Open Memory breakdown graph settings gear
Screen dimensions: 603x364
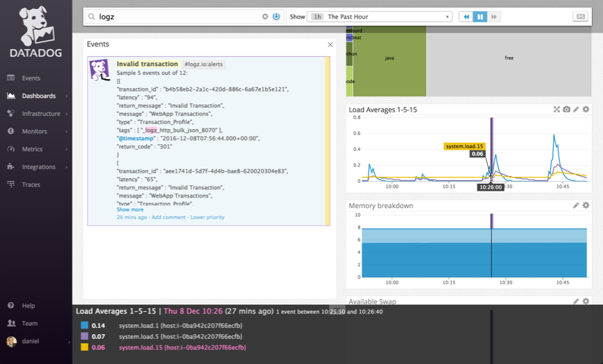click(586, 205)
